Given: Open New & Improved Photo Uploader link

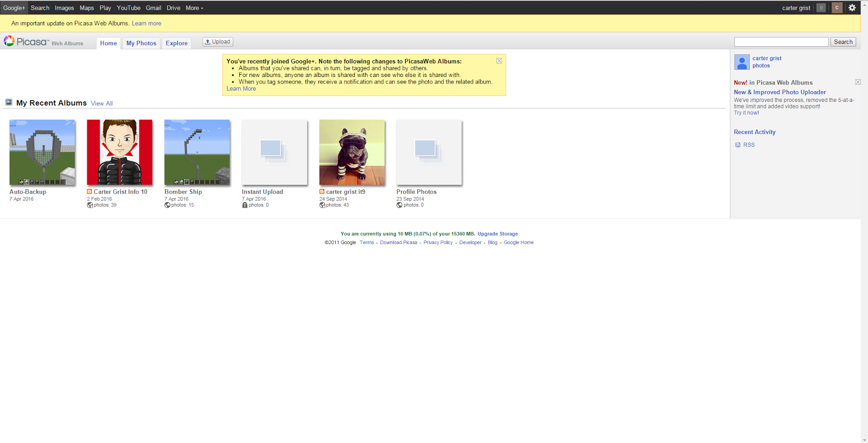Looking at the screenshot, I should click(x=780, y=92).
